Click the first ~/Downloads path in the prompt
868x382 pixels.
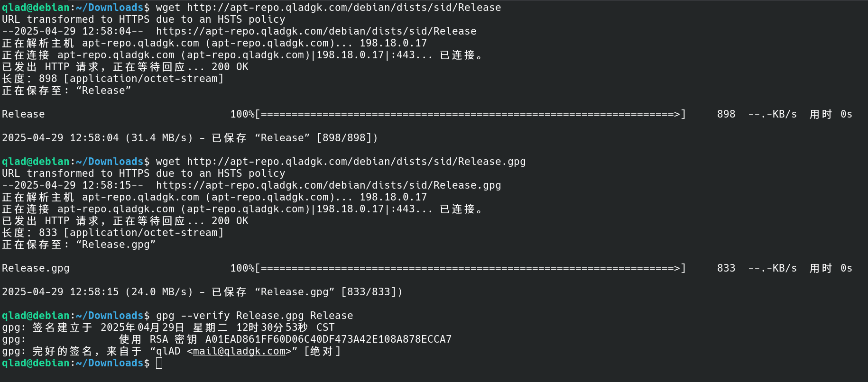pyautogui.click(x=110, y=8)
